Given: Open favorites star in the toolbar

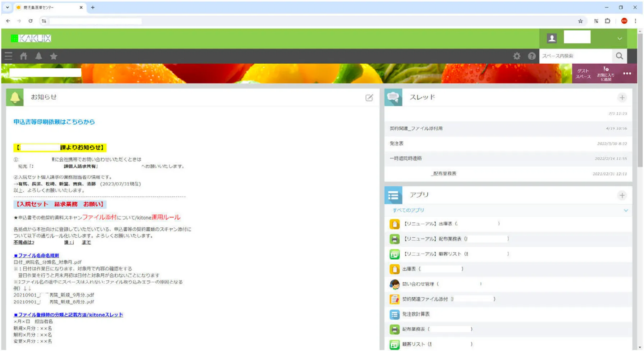Looking at the screenshot, I should [x=54, y=56].
